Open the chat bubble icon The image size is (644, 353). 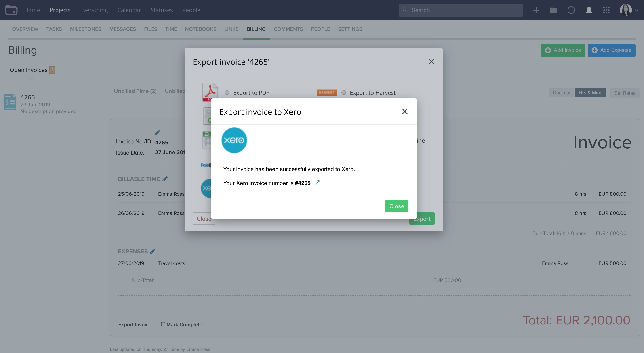tap(571, 10)
